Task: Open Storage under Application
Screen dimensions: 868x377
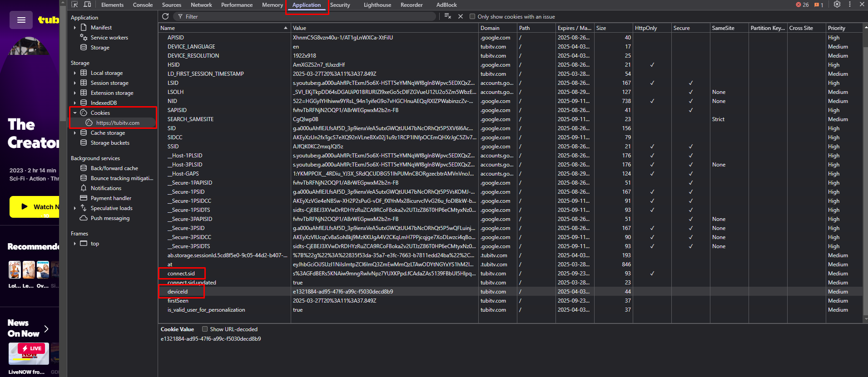Action: point(99,48)
